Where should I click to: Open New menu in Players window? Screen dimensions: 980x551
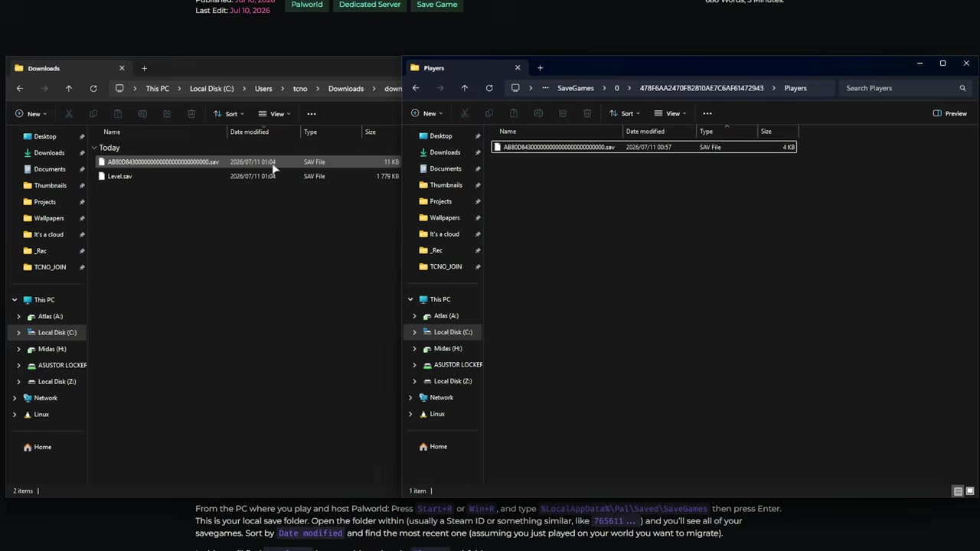click(423, 113)
